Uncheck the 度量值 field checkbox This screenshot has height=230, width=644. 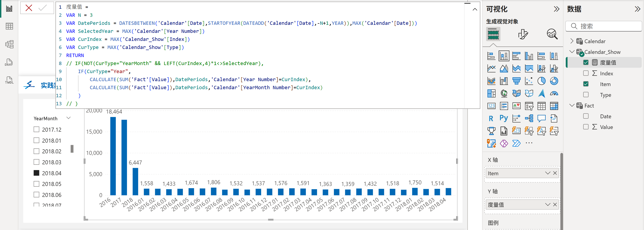coord(586,63)
